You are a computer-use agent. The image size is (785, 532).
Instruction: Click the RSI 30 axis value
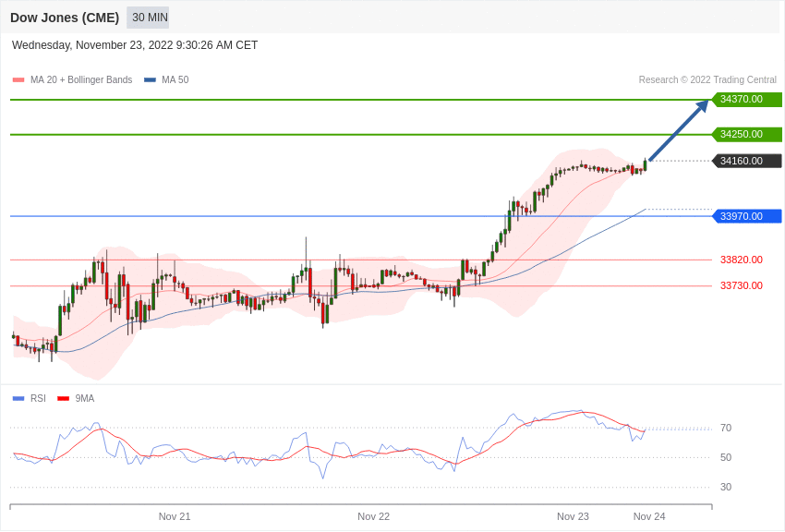pyautogui.click(x=726, y=487)
